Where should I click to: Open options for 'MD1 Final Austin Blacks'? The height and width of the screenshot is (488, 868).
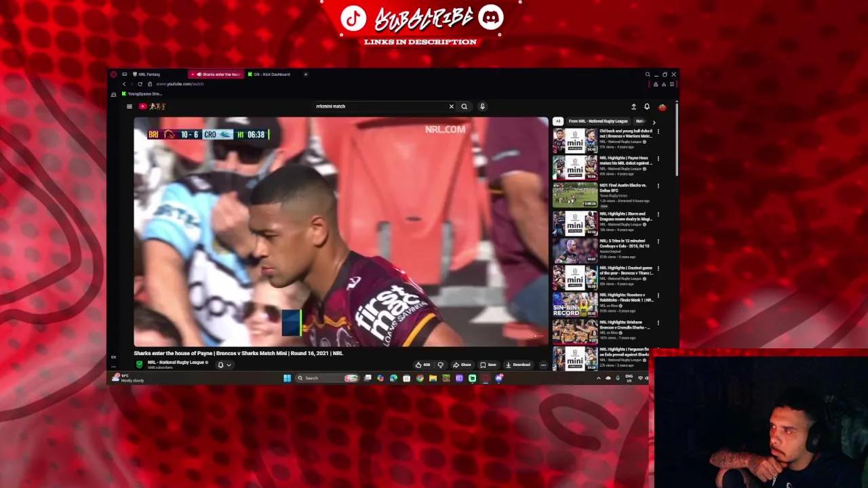tap(658, 186)
